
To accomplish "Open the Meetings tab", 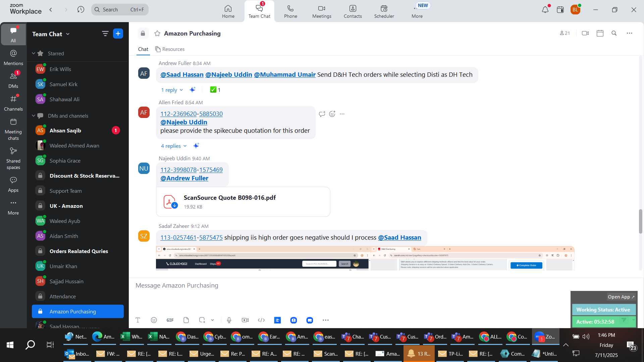I will click(322, 11).
